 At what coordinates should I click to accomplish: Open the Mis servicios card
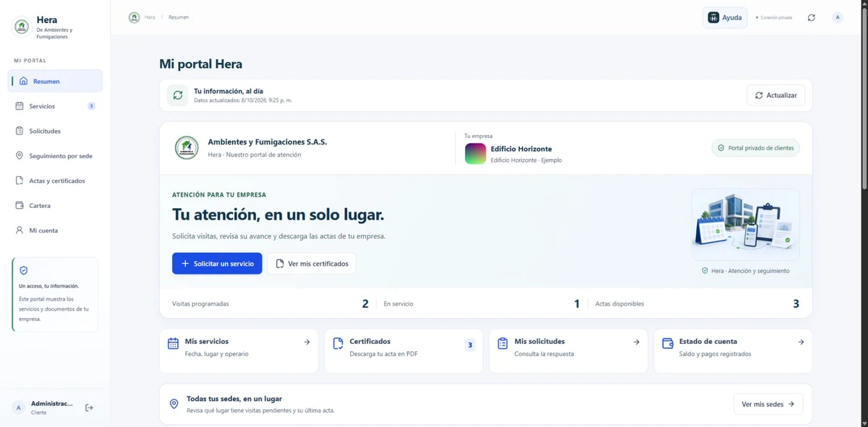click(239, 351)
